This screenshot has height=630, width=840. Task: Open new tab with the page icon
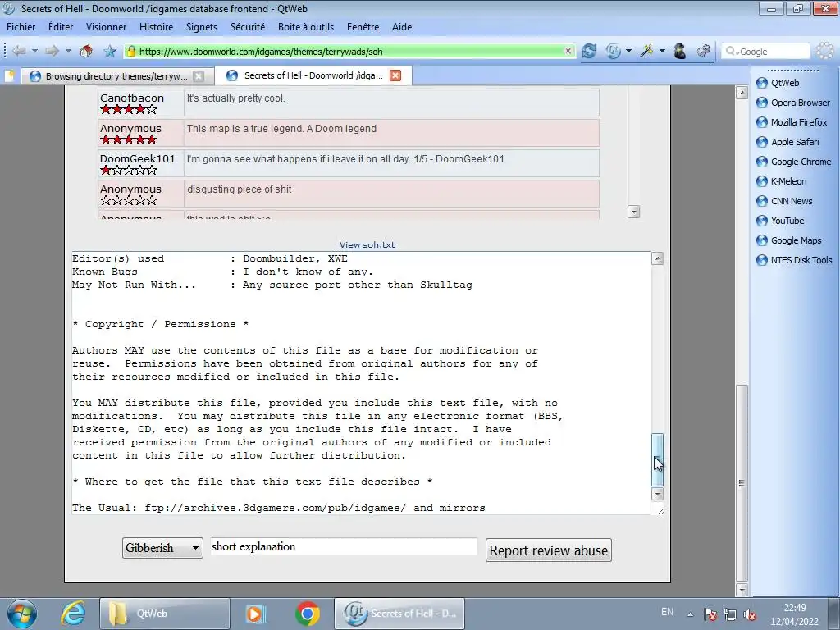pyautogui.click(x=10, y=76)
